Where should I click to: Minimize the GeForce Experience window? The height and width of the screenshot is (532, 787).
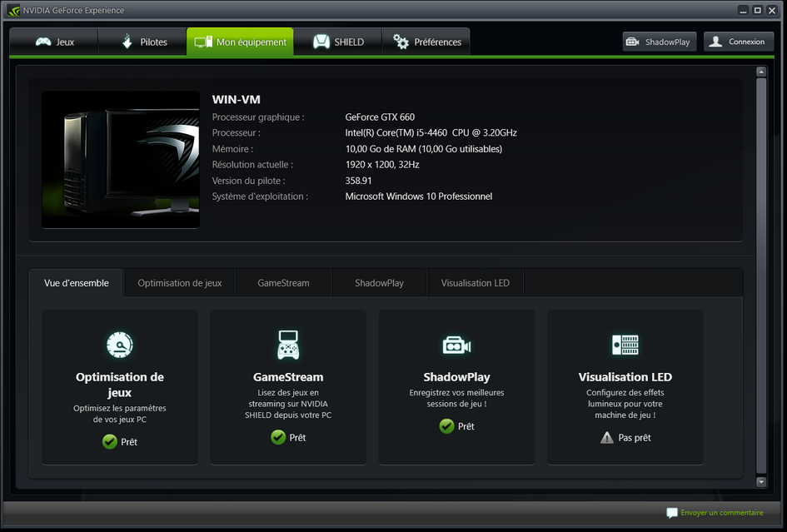[x=744, y=10]
